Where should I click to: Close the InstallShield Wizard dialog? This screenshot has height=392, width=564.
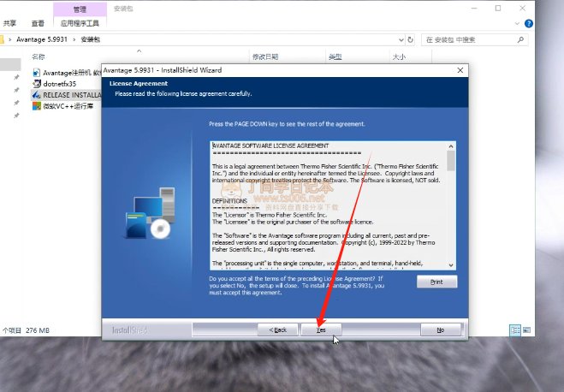point(460,69)
